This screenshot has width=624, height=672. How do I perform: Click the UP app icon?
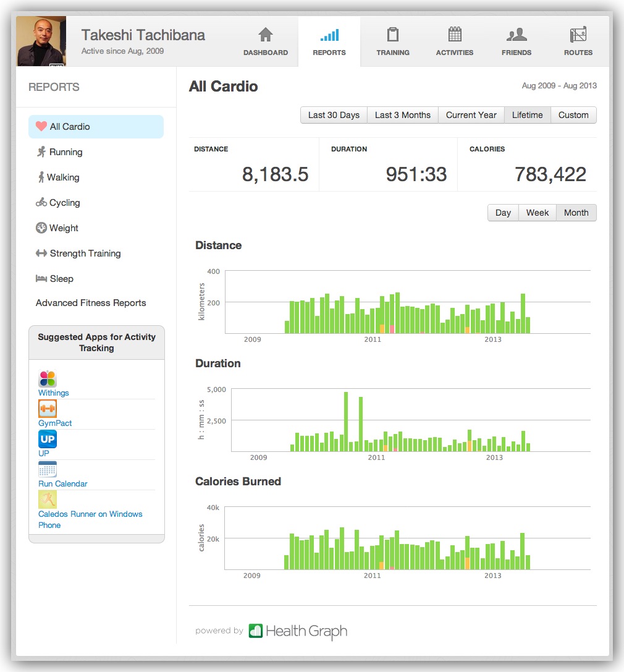[48, 440]
